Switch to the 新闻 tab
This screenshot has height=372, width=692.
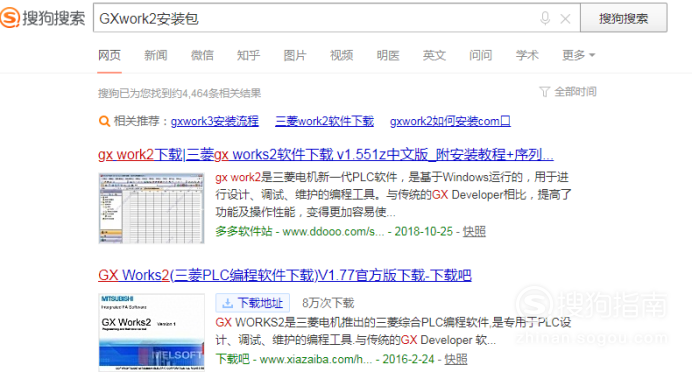[155, 55]
